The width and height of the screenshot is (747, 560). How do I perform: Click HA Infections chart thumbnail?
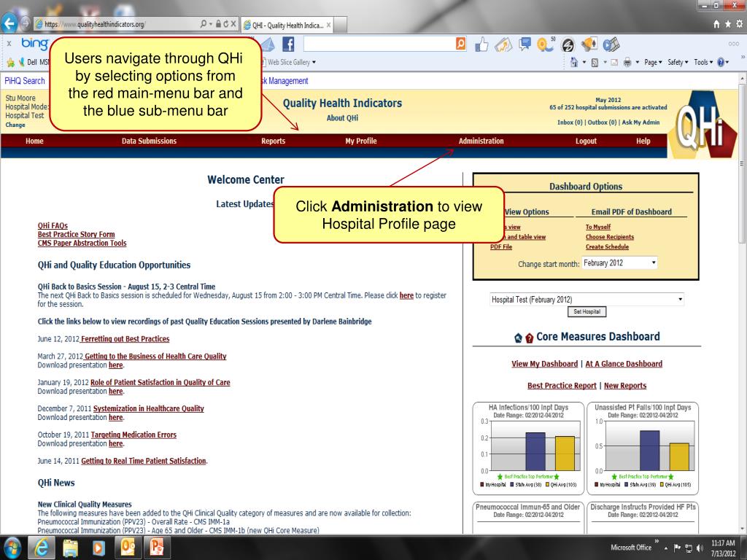[x=528, y=447]
